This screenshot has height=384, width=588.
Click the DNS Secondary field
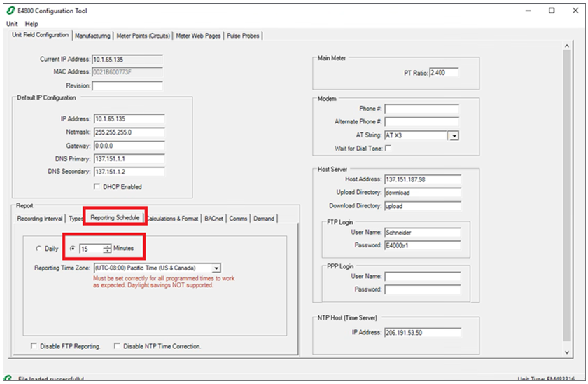(129, 172)
